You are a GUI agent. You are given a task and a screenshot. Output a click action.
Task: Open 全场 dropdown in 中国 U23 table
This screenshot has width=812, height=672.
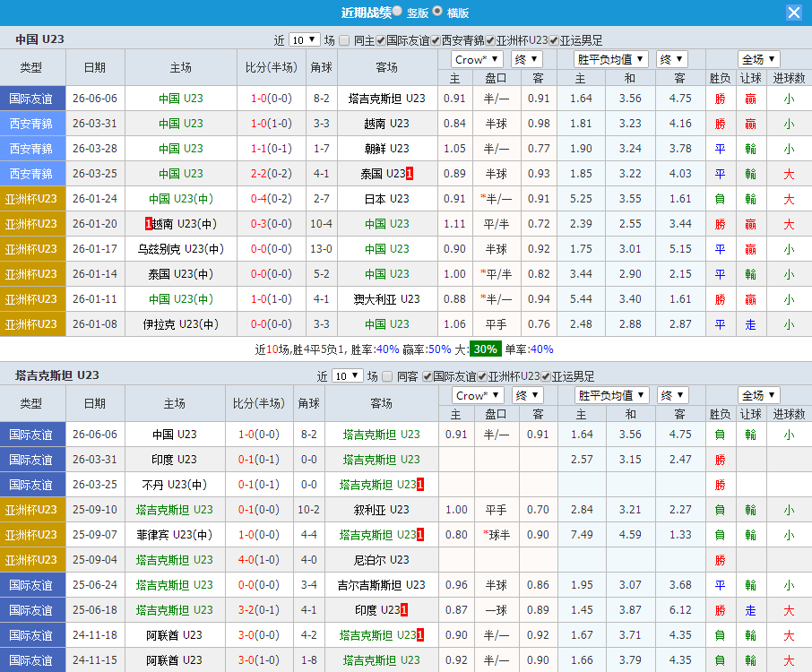(x=758, y=59)
